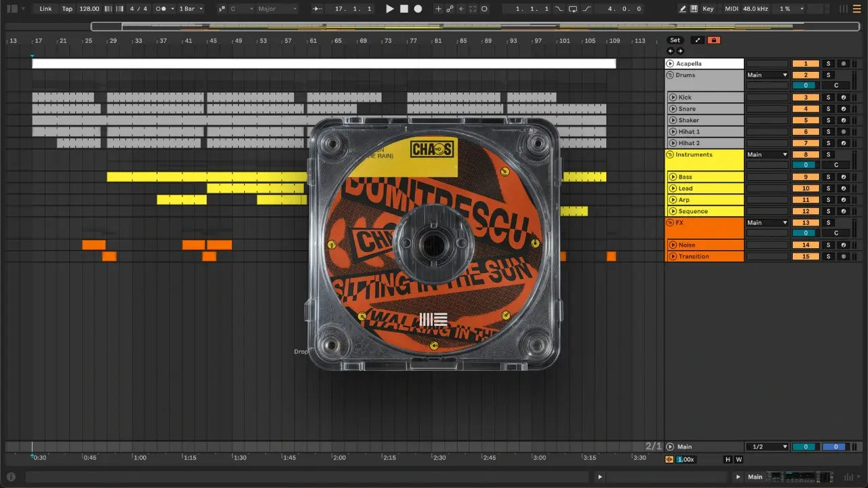Enable Draw Mode pencil icon
This screenshot has height=488, width=868.
point(683,9)
